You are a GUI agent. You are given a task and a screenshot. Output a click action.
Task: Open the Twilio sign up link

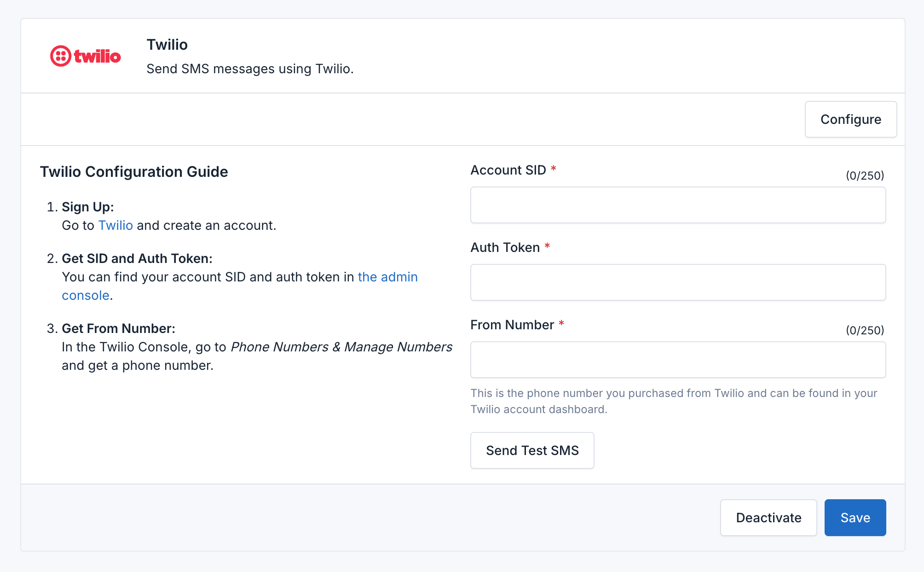point(115,225)
